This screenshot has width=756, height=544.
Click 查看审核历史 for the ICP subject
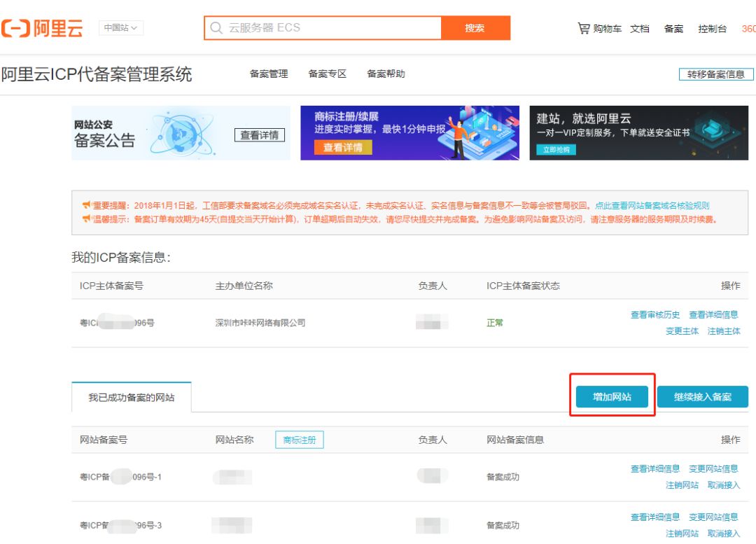point(655,315)
